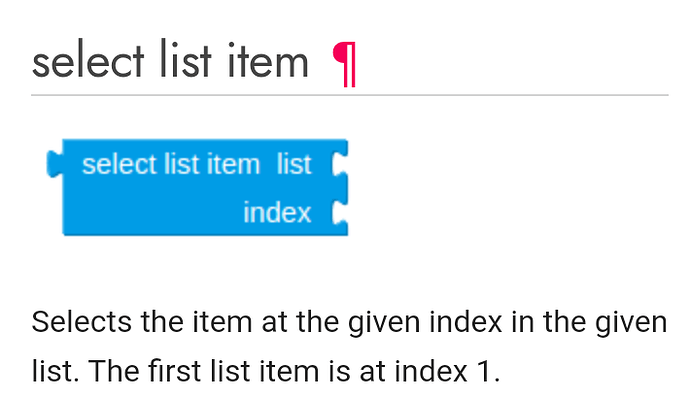Click the 'select list item' heading text

click(170, 60)
